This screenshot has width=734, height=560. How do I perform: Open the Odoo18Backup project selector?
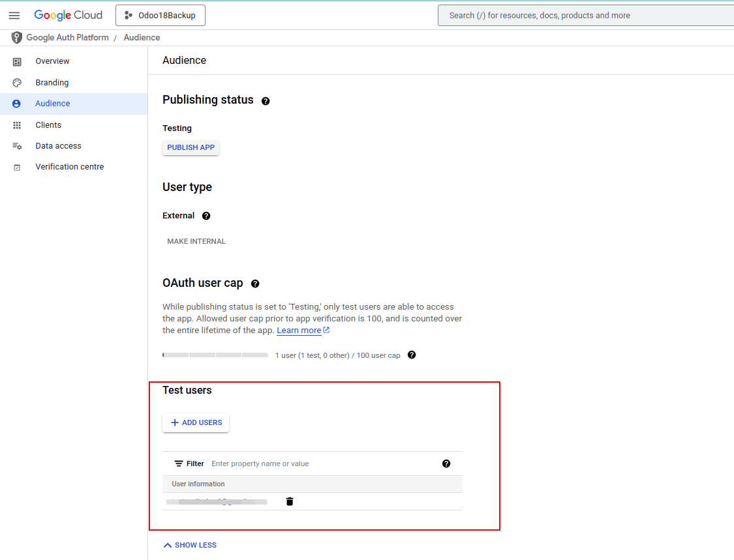(161, 16)
